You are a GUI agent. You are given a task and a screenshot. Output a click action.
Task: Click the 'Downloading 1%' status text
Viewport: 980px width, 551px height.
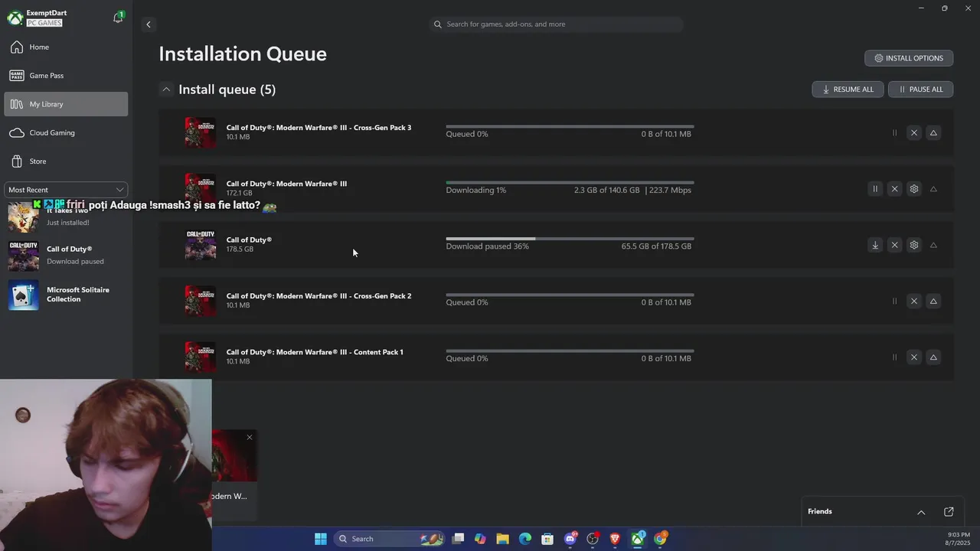click(x=476, y=191)
